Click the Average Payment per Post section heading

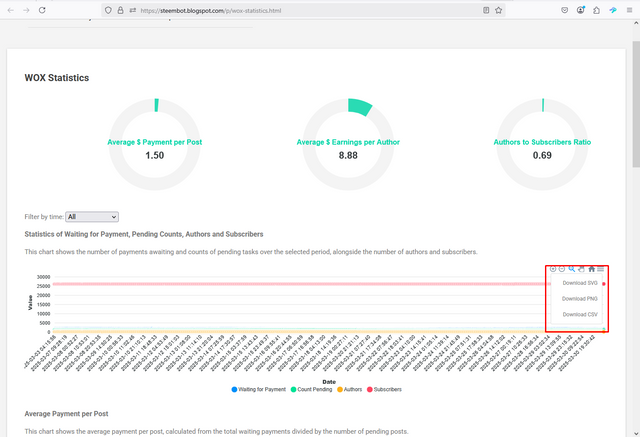(66, 414)
